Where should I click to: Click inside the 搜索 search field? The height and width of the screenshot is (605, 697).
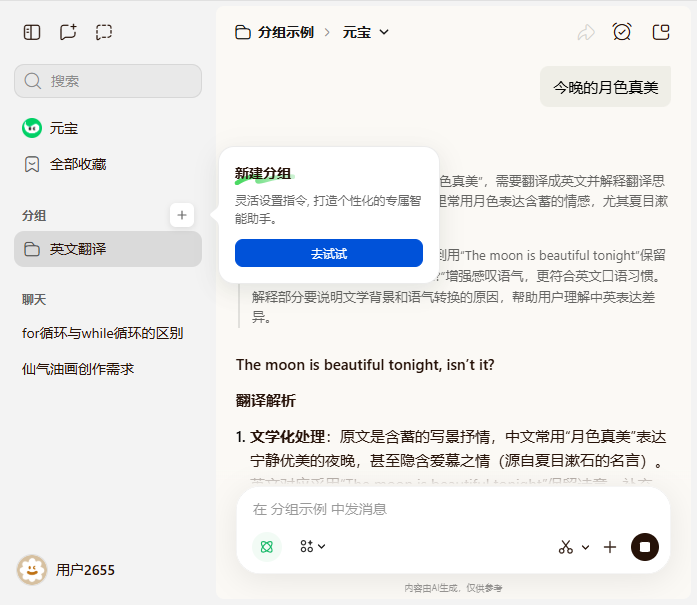pos(108,81)
